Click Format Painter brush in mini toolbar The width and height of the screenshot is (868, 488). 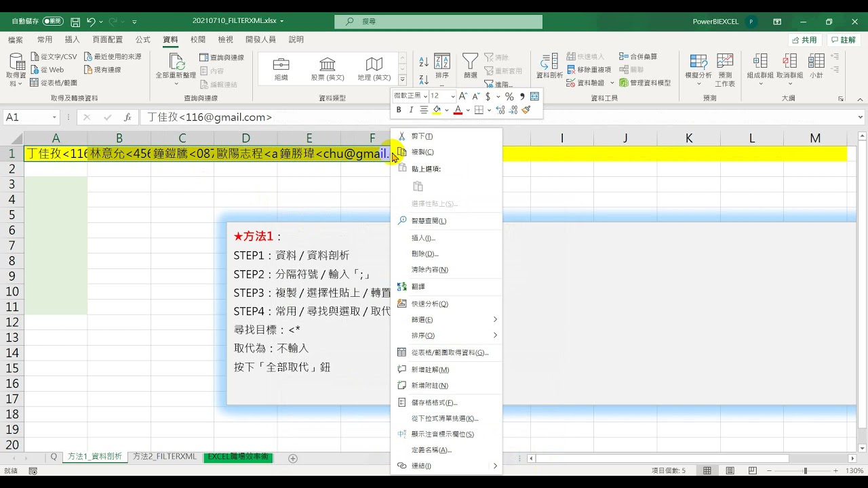[526, 110]
